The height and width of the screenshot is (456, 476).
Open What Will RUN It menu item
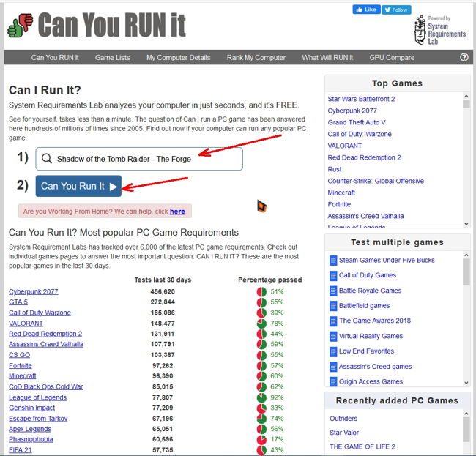click(327, 57)
